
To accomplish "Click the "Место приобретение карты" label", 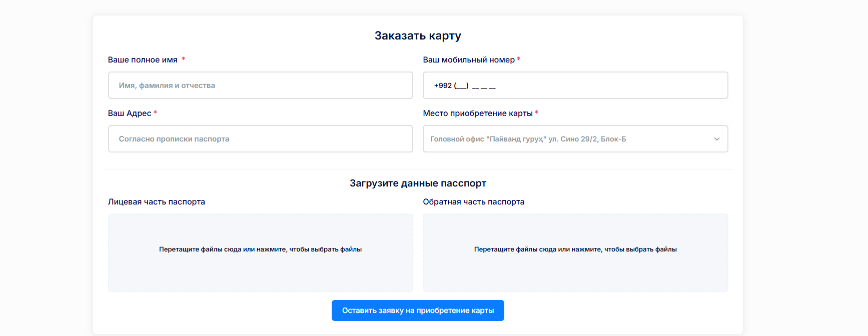I will click(478, 113).
